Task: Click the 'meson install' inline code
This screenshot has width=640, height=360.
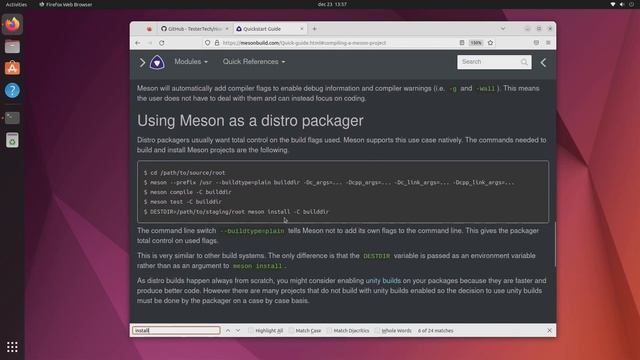Action: 257,266
